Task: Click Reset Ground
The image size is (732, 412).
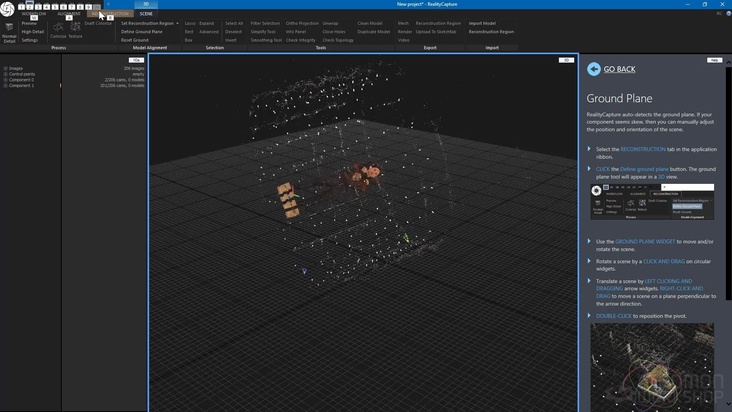Action: [134, 40]
